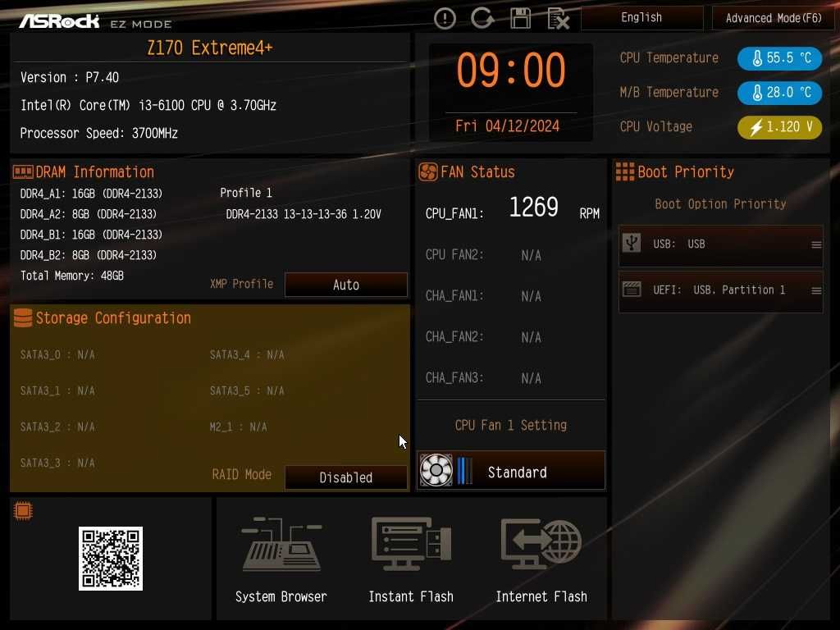840x630 pixels.
Task: Open CPU Fan 1 Setting Standard selector
Action: point(511,470)
